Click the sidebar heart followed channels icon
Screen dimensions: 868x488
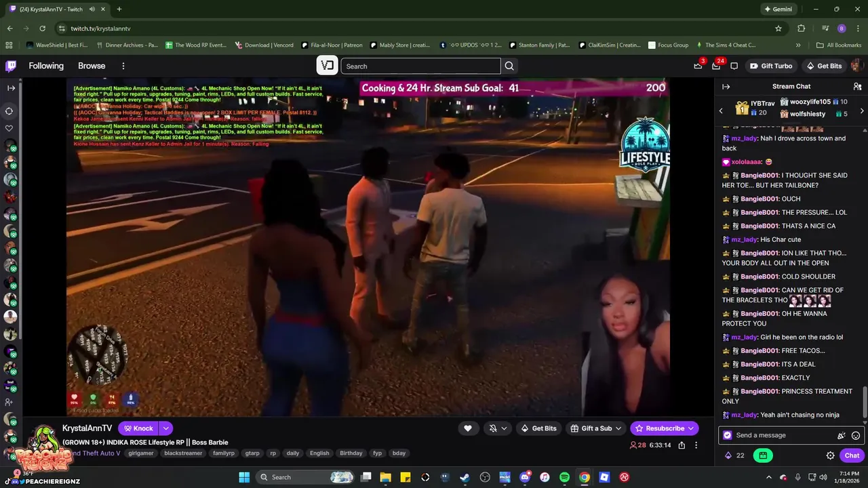[x=9, y=128]
